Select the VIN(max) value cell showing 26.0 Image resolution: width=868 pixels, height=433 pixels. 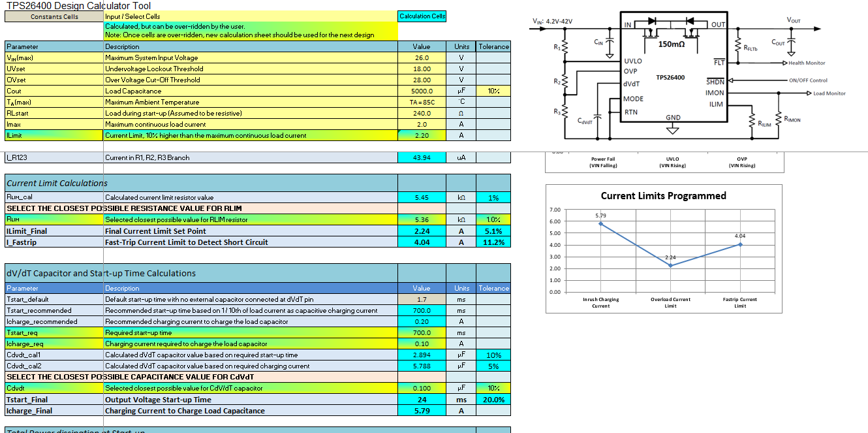(x=422, y=57)
